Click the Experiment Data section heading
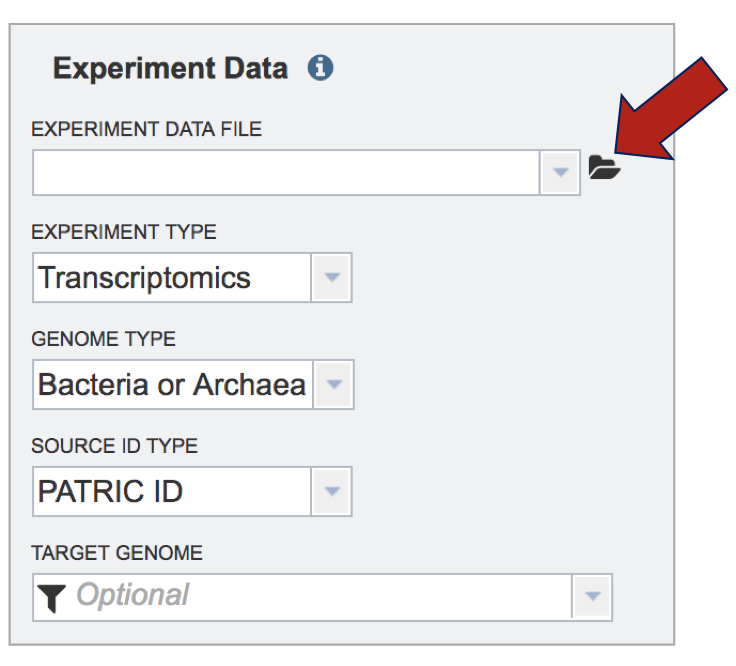 pyautogui.click(x=170, y=69)
